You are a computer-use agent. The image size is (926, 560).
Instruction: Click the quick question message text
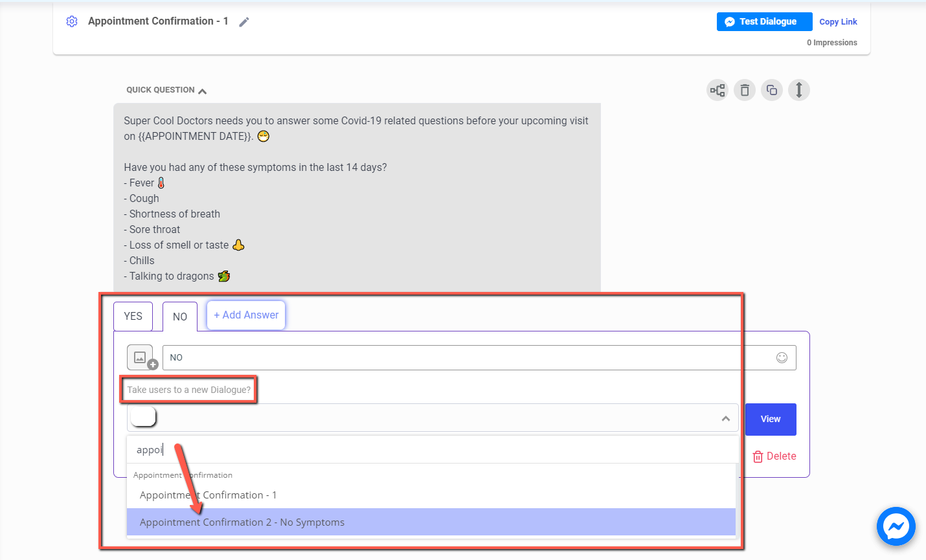357,198
